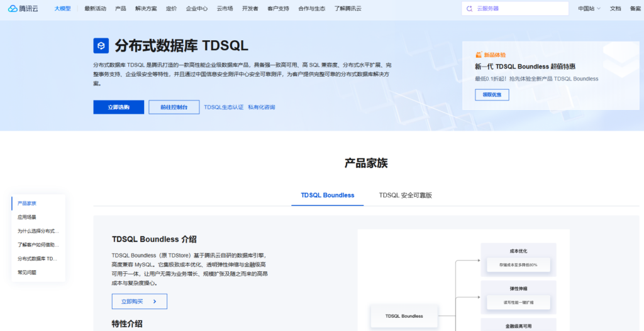644x331 pixels.
Task: Jump to 为什么选择分布式 side navigation item
Action: coord(38,231)
